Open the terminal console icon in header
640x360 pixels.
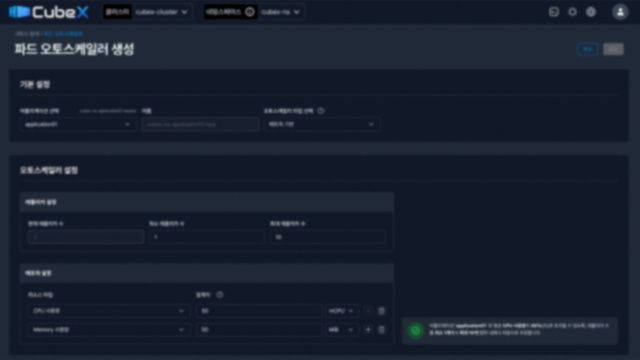point(553,12)
